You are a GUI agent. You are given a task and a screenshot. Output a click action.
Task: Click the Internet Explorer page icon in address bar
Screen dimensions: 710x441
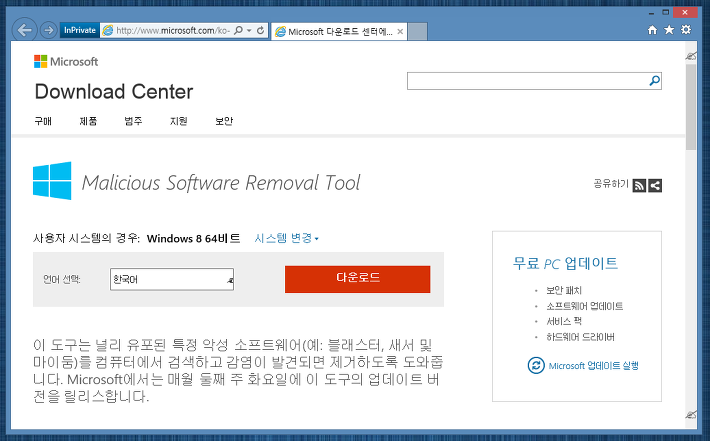pos(108,30)
